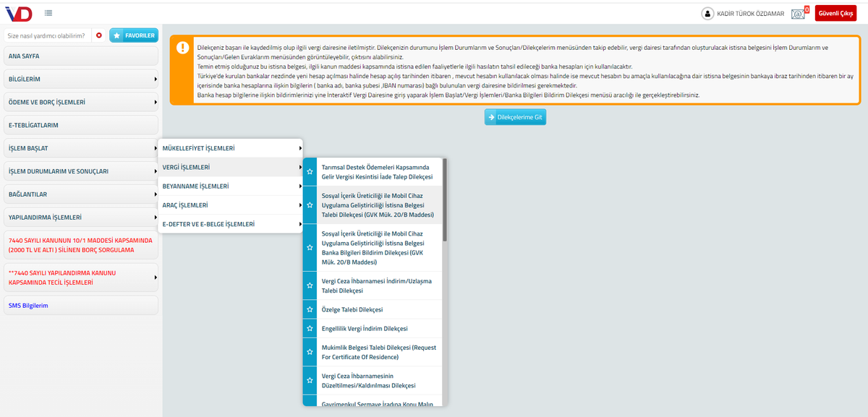Expand YAPILANDIRMA İŞLEMLERİ menu
This screenshot has width=868, height=417.
(80, 218)
